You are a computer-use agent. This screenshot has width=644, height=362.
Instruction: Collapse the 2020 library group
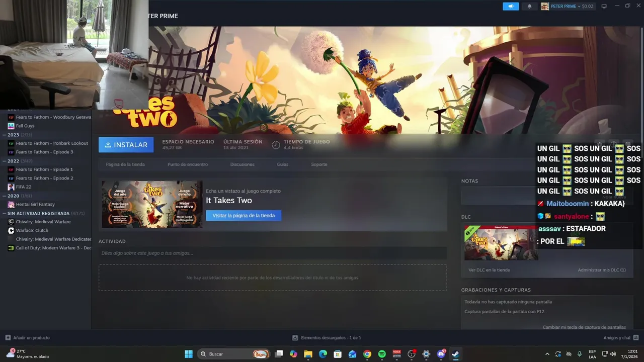tap(5, 196)
